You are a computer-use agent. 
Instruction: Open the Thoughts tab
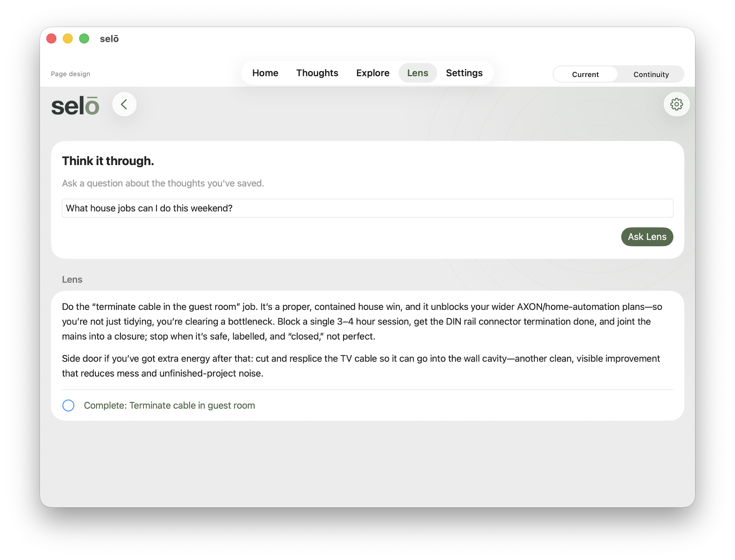click(317, 73)
